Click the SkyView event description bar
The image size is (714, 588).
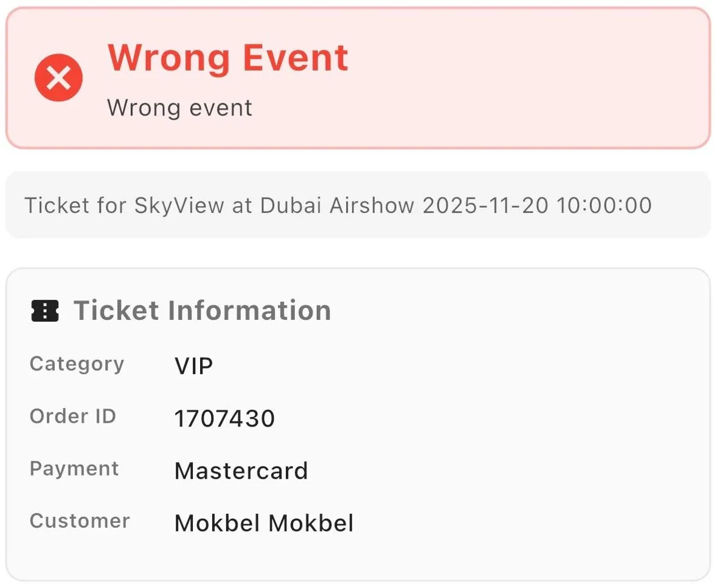pos(338,205)
